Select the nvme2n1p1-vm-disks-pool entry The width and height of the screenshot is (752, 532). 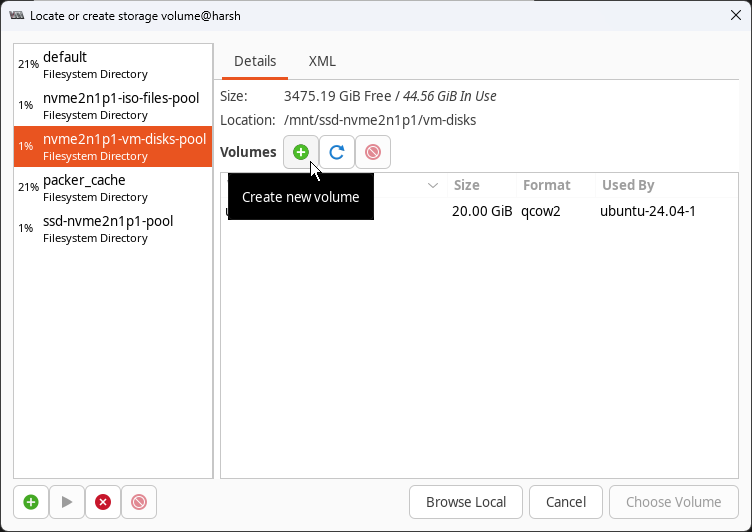[x=113, y=146]
